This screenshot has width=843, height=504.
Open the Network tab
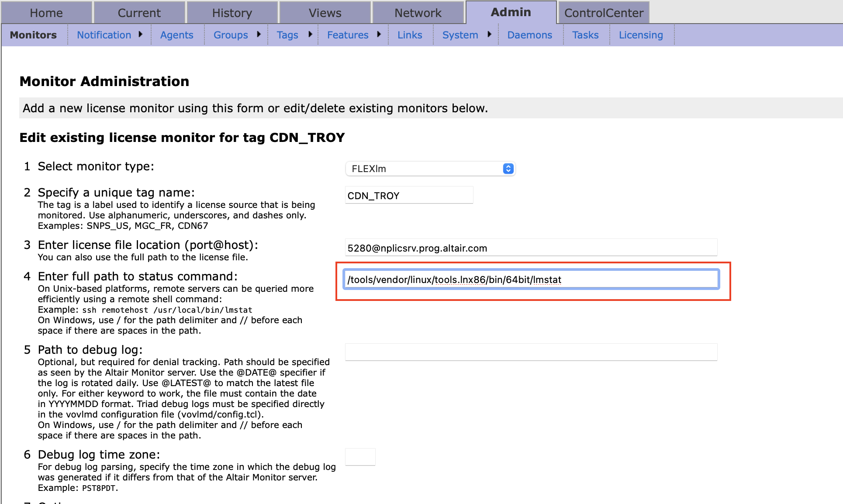tap(418, 12)
